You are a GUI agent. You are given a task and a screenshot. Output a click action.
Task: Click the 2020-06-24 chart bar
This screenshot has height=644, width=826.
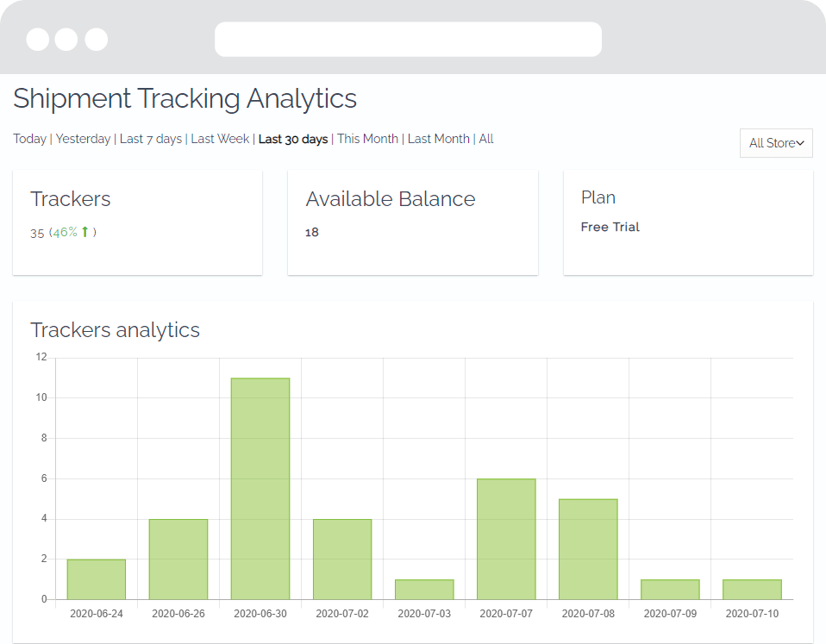(x=97, y=579)
